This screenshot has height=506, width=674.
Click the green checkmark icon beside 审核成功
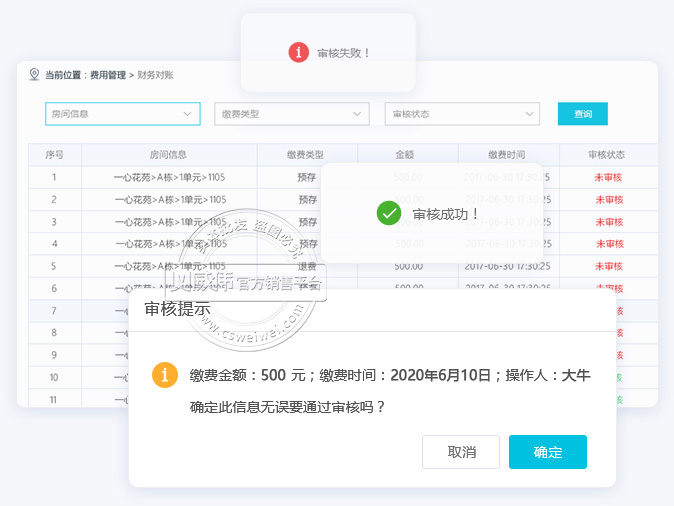coord(389,213)
